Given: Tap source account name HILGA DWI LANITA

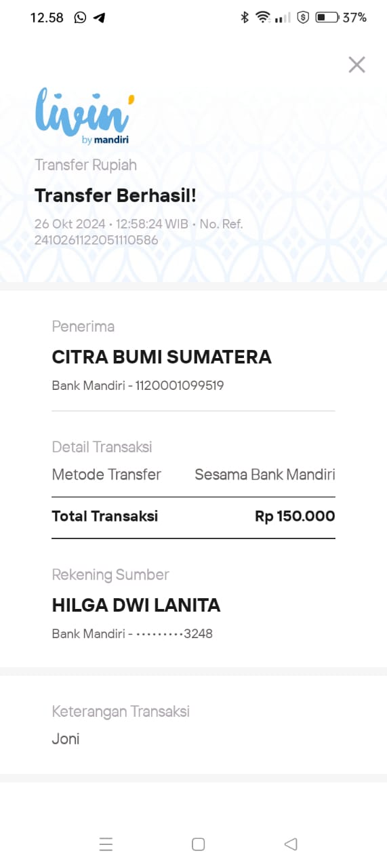Looking at the screenshot, I should [x=136, y=606].
